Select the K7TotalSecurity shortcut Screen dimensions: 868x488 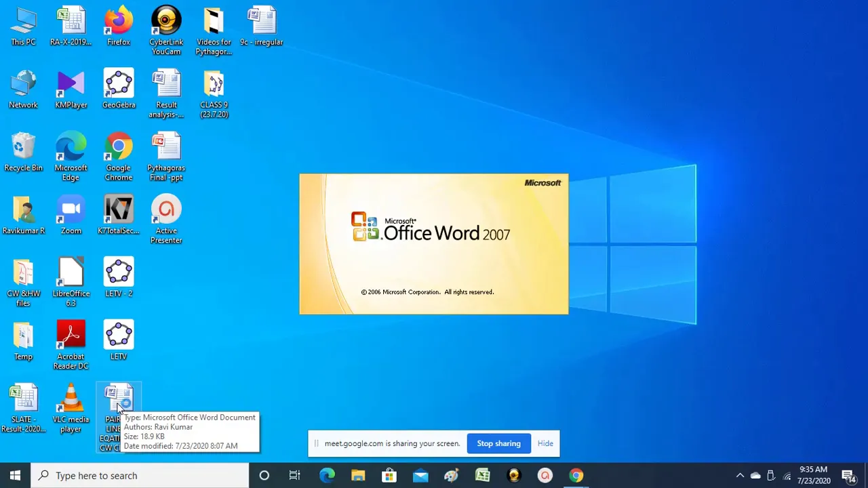tap(119, 216)
